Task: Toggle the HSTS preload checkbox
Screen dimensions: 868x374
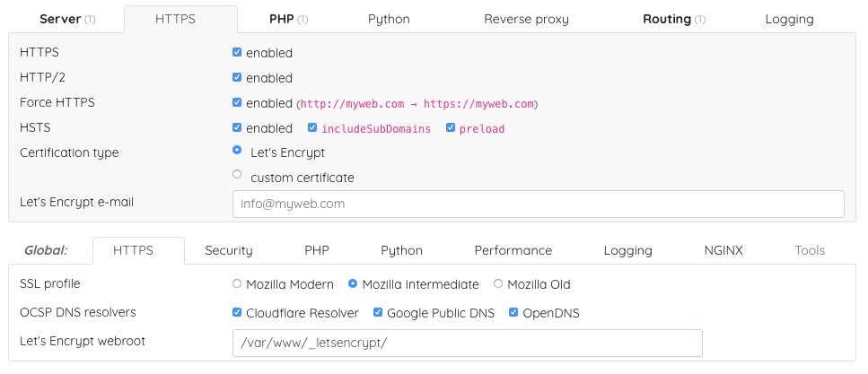Action: click(451, 128)
